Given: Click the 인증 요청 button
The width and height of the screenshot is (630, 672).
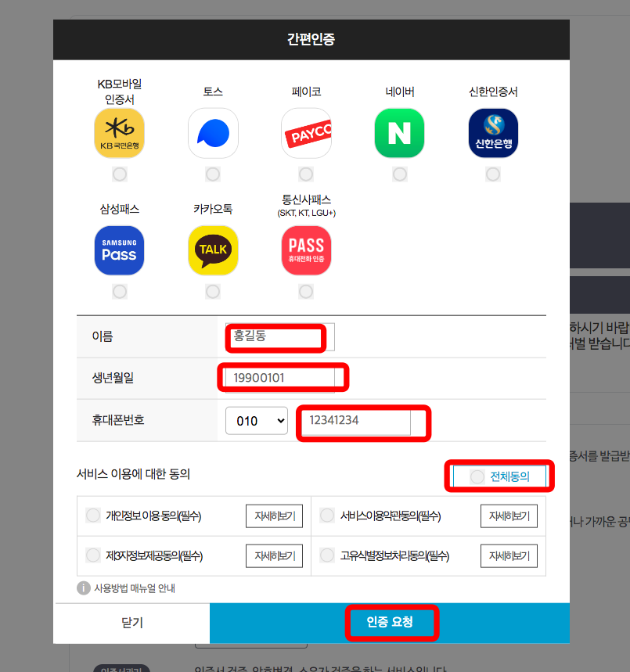Looking at the screenshot, I should tap(390, 623).
